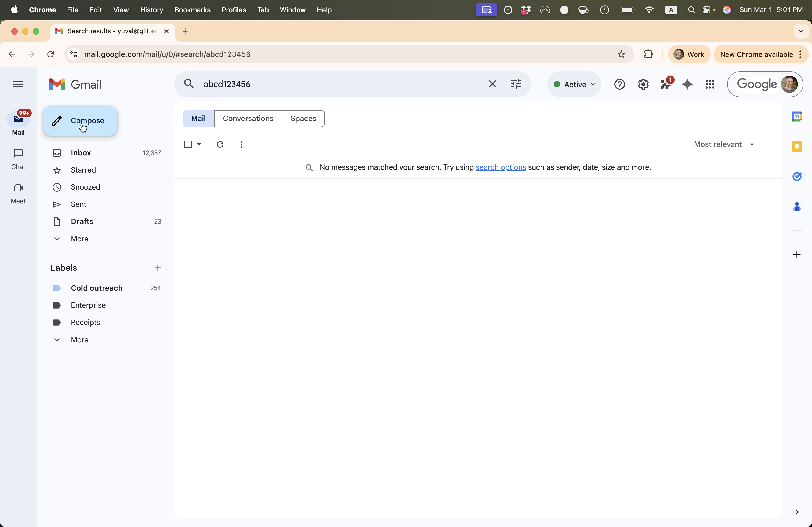812x527 pixels.
Task: Open Google Calendar in side panel
Action: (x=797, y=116)
